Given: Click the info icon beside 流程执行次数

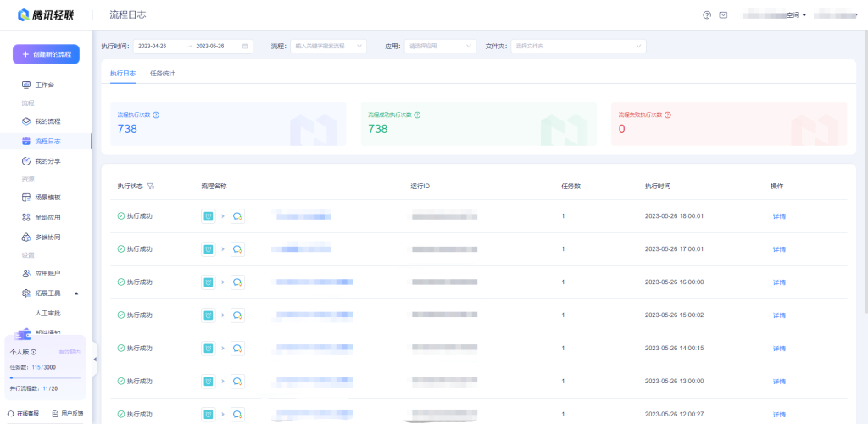Looking at the screenshot, I should (x=156, y=114).
